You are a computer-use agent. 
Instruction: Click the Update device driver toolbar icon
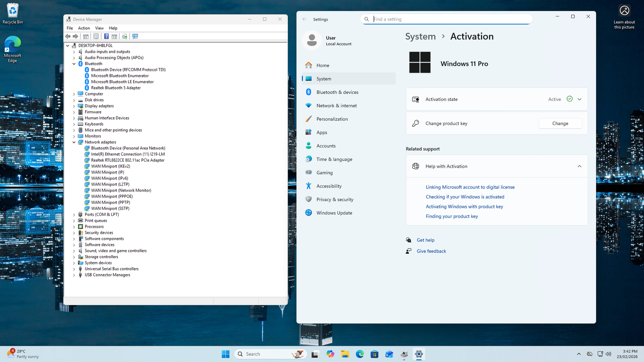(x=125, y=36)
